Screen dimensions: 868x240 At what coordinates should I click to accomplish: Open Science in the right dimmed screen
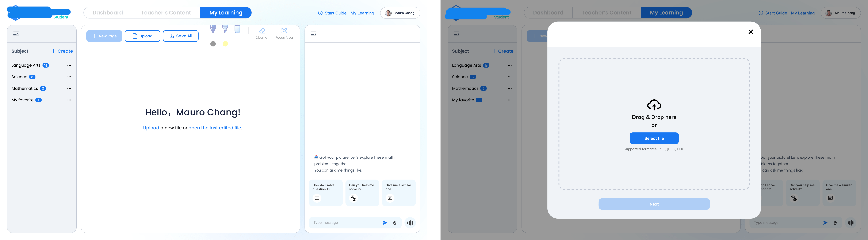[x=460, y=77]
